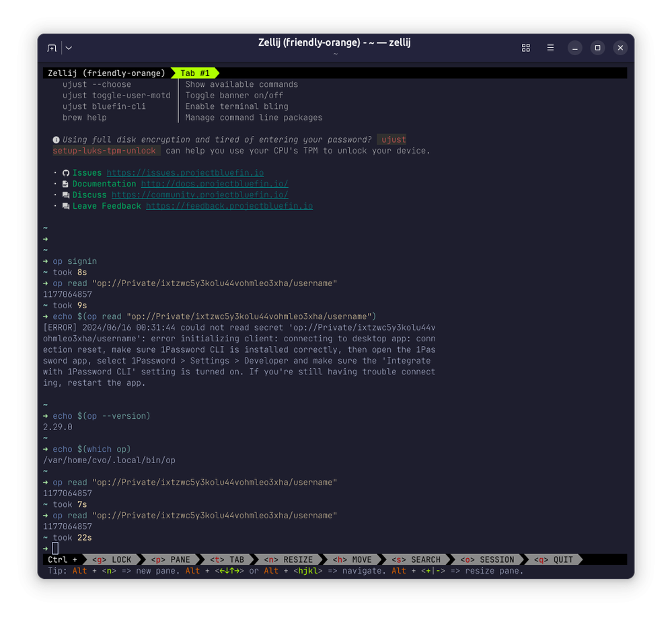
Task: Select the <p> PANE mode in status bar
Action: click(171, 559)
